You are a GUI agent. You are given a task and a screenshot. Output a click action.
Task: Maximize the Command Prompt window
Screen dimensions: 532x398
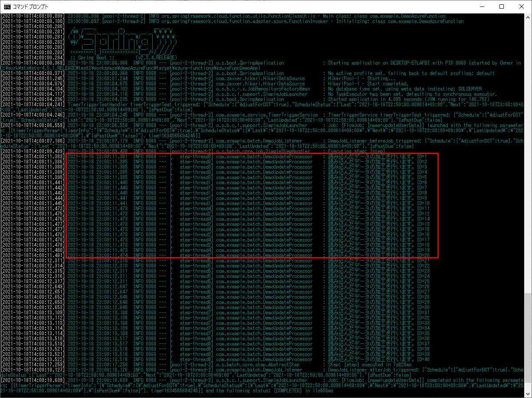502,7
